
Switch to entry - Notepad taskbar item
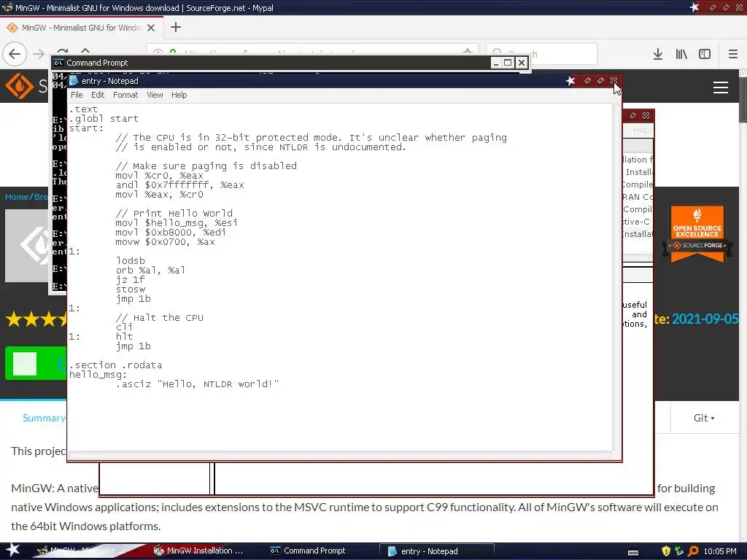click(436, 551)
